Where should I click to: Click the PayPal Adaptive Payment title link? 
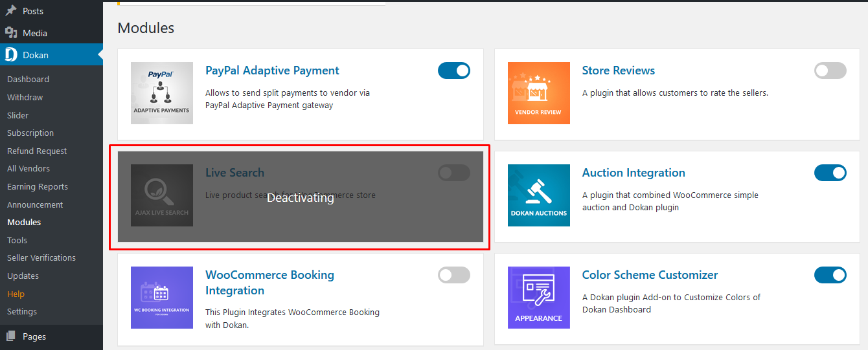click(272, 71)
